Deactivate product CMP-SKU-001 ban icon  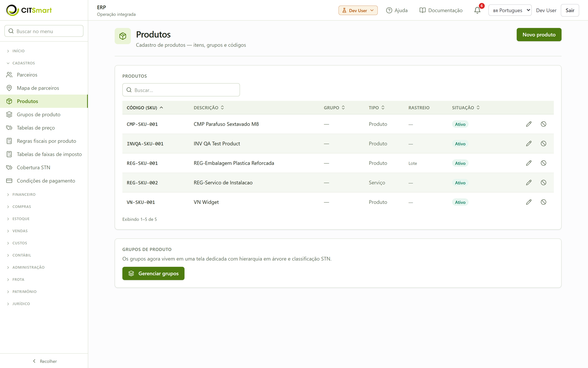(543, 124)
